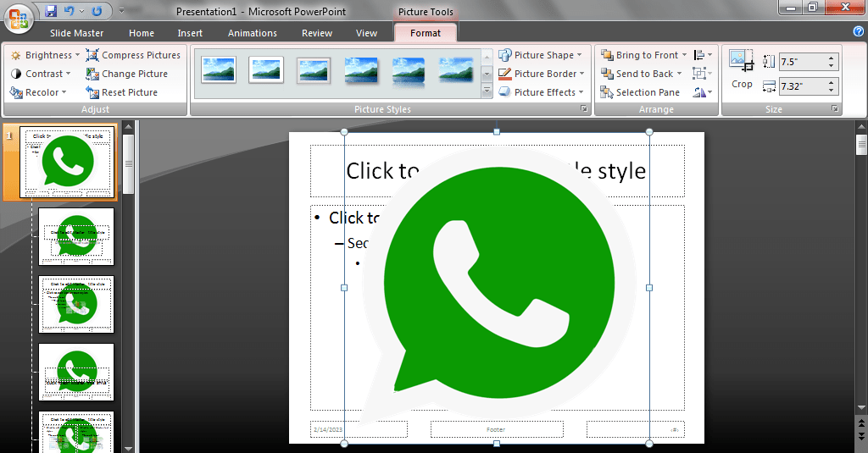
Task: Click Compress Pictures
Action: [134, 55]
